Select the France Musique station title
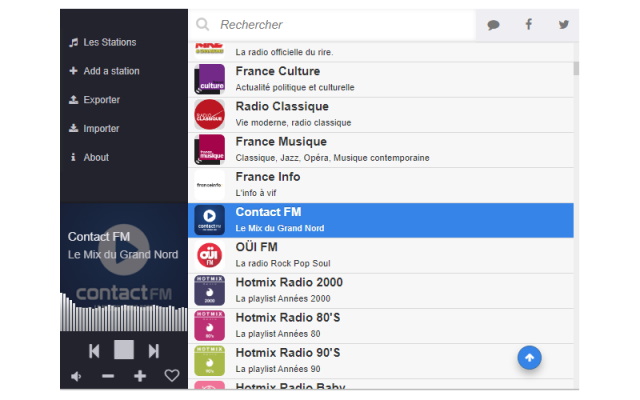 coord(281,142)
